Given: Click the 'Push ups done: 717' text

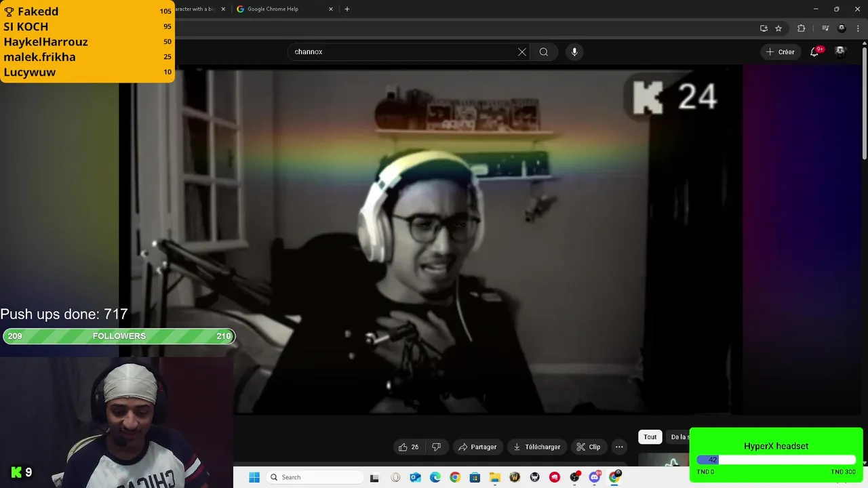Looking at the screenshot, I should [x=64, y=314].
